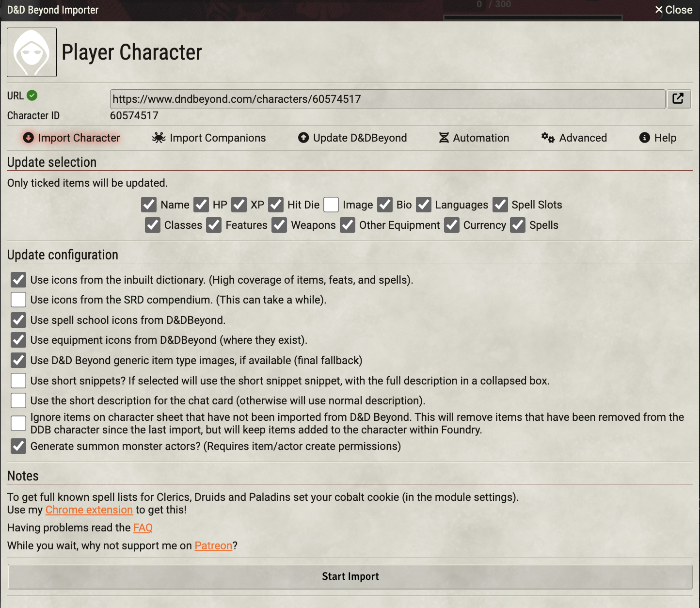Click the gears icon beside Advanced

(548, 138)
